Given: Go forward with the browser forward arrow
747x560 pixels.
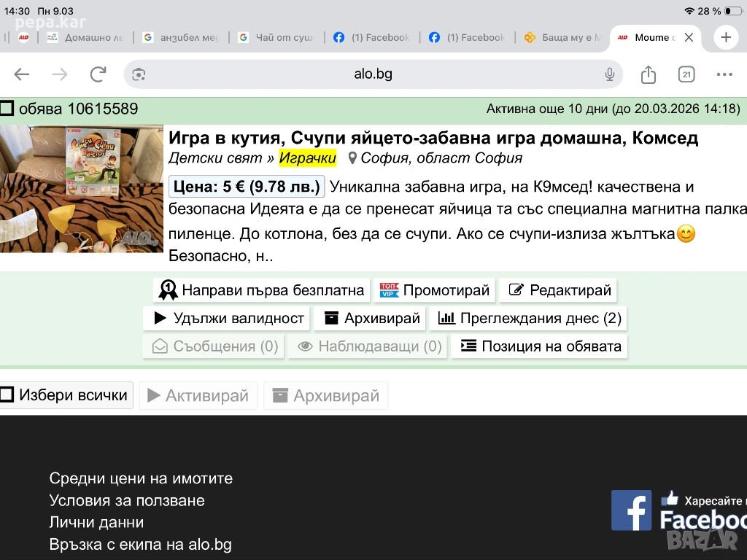Looking at the screenshot, I should (x=60, y=74).
